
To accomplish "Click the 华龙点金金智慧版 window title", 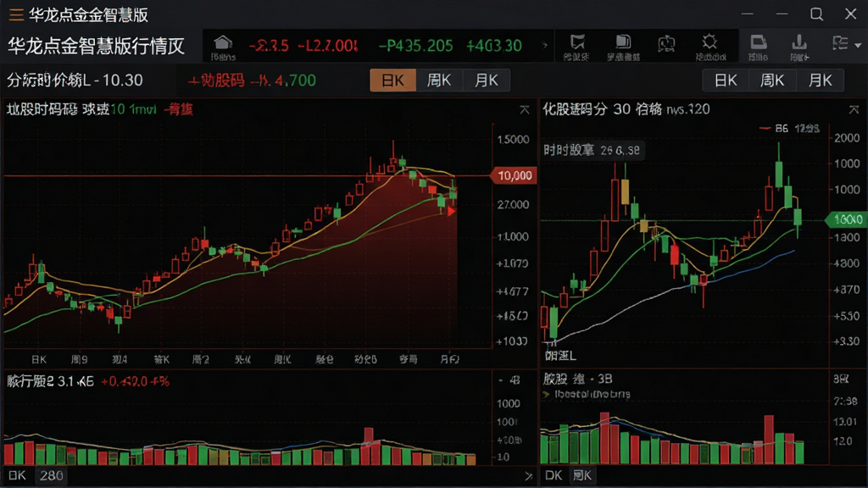I will click(88, 15).
